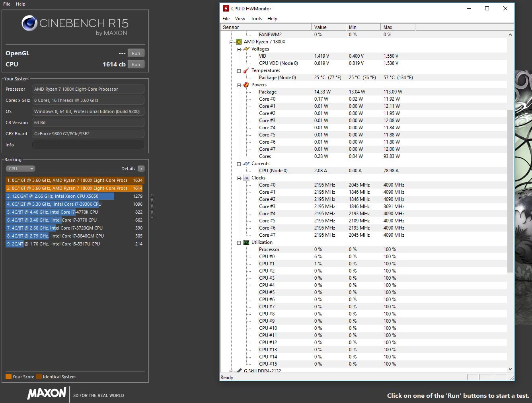
Task: Click the Currents wave icon
Action: pyautogui.click(x=246, y=164)
